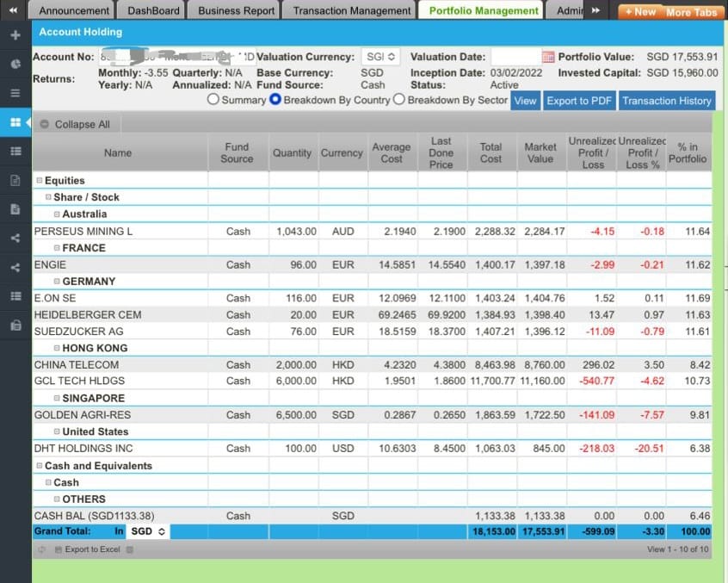Viewport: 728px width, 583px height.
Task: Collapse the Share / Stock group
Action: coord(48,197)
